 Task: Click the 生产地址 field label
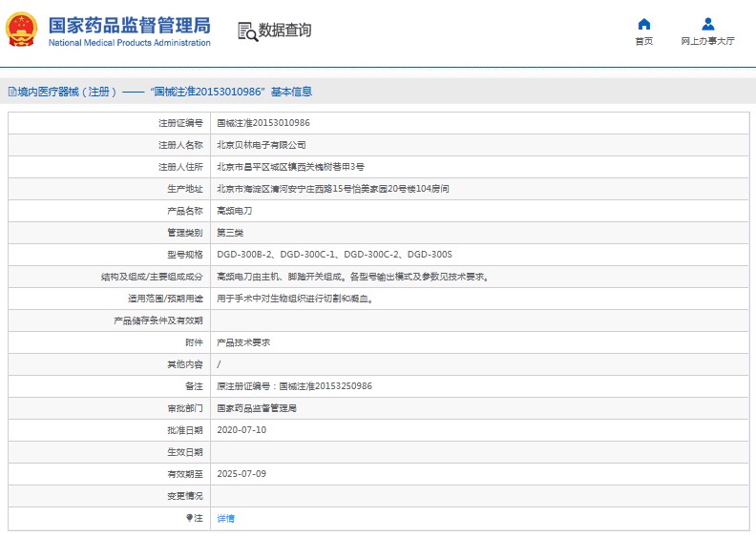[x=185, y=189]
